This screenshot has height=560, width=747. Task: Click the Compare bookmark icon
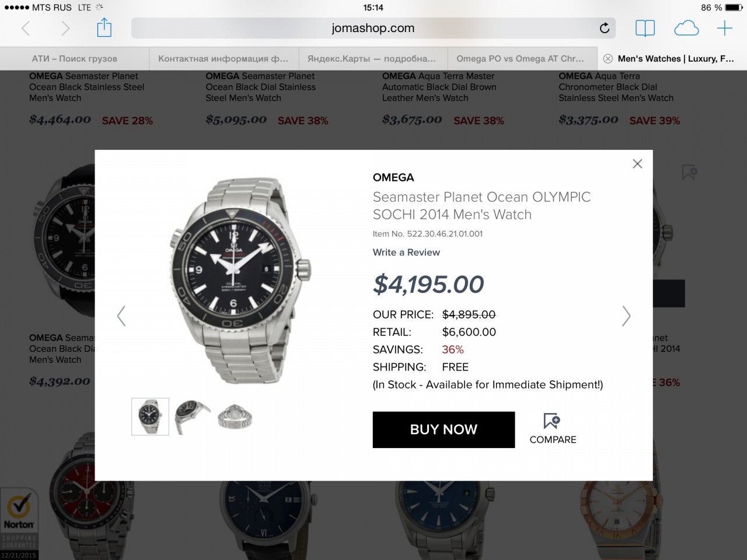click(x=551, y=421)
